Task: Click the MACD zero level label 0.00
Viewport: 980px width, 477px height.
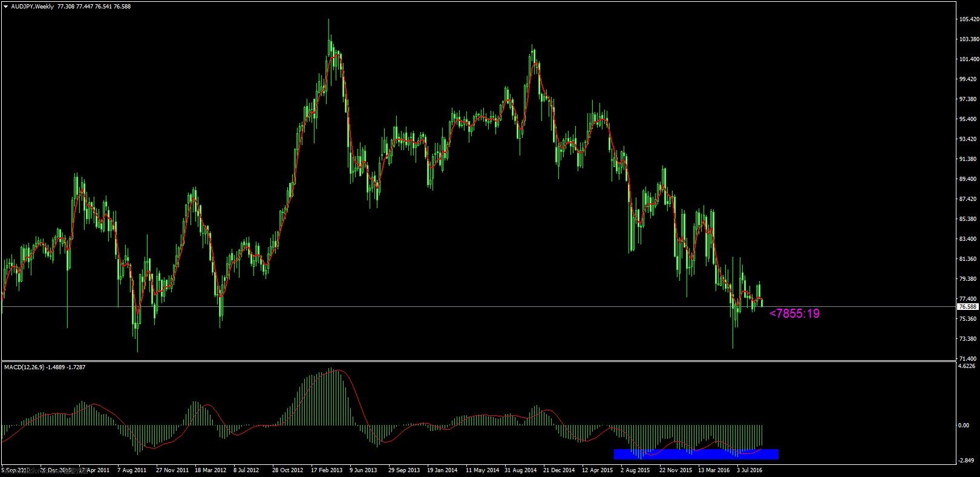Action: [x=964, y=425]
